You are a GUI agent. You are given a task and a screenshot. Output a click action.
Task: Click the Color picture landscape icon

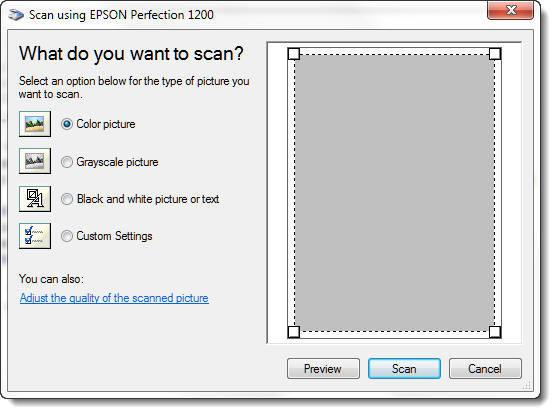(x=35, y=124)
